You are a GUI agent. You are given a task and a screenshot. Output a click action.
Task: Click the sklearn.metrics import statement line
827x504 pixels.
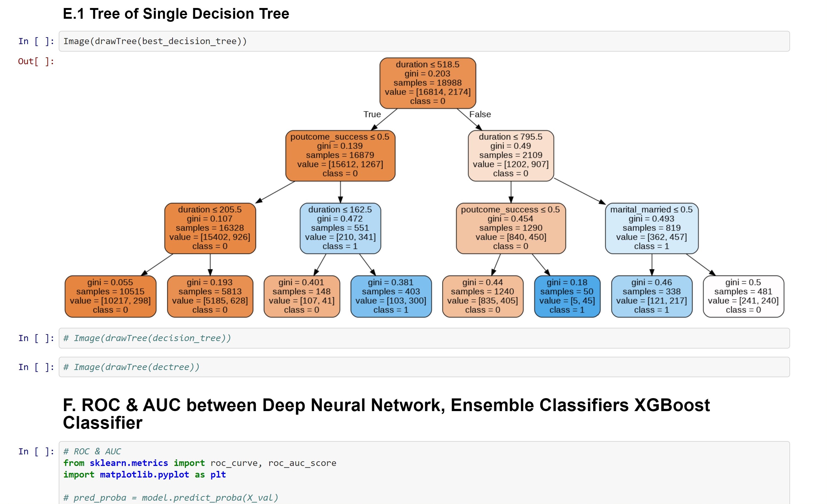coord(200,463)
